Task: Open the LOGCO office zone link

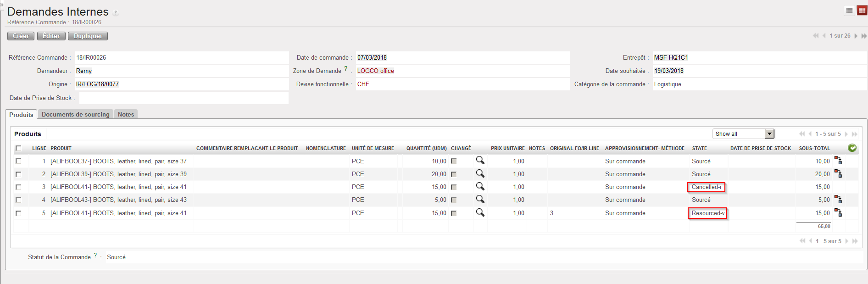Action: tap(375, 71)
